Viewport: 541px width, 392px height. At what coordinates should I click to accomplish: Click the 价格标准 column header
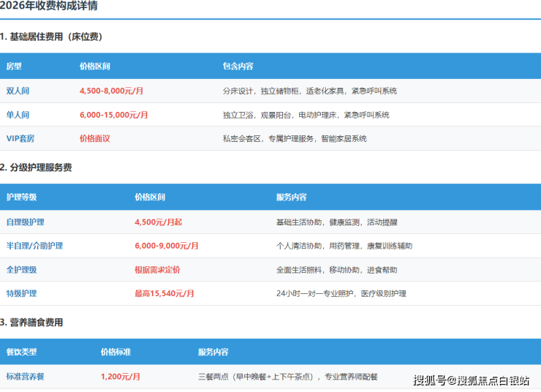[116, 353]
